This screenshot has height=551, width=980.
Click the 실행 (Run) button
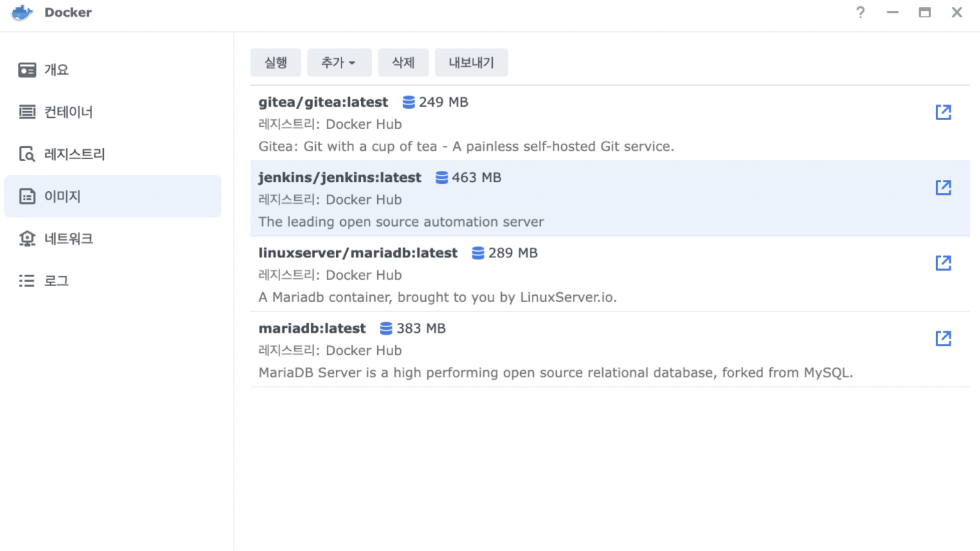tap(276, 63)
